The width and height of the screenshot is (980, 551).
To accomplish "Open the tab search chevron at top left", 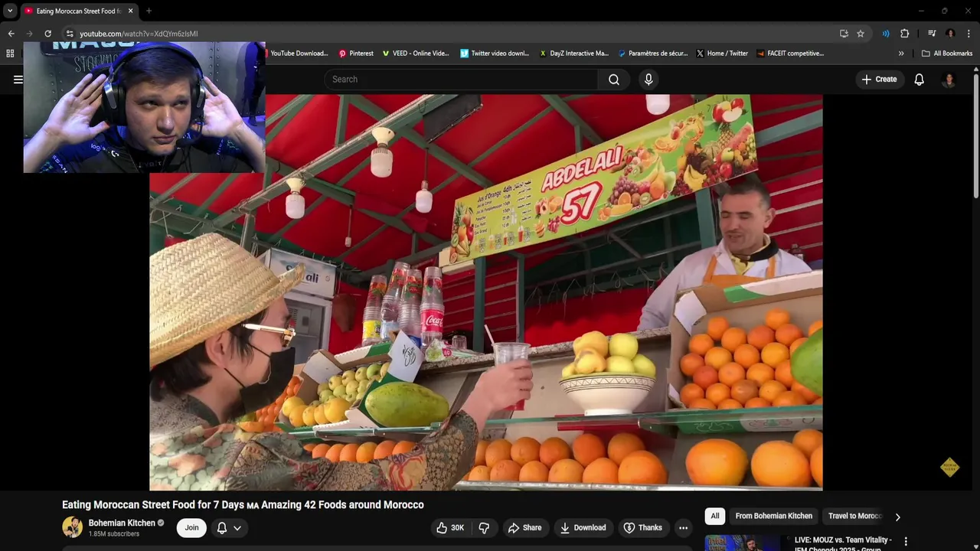I will [10, 11].
